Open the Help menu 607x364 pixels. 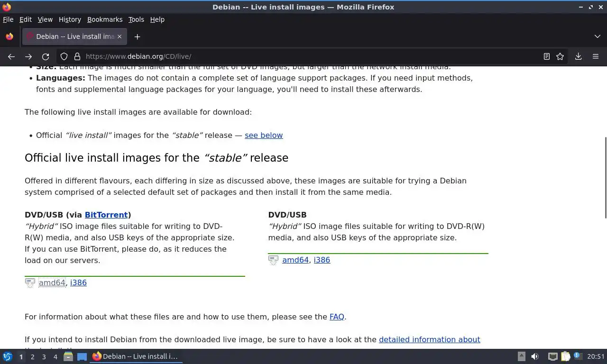pyautogui.click(x=157, y=19)
